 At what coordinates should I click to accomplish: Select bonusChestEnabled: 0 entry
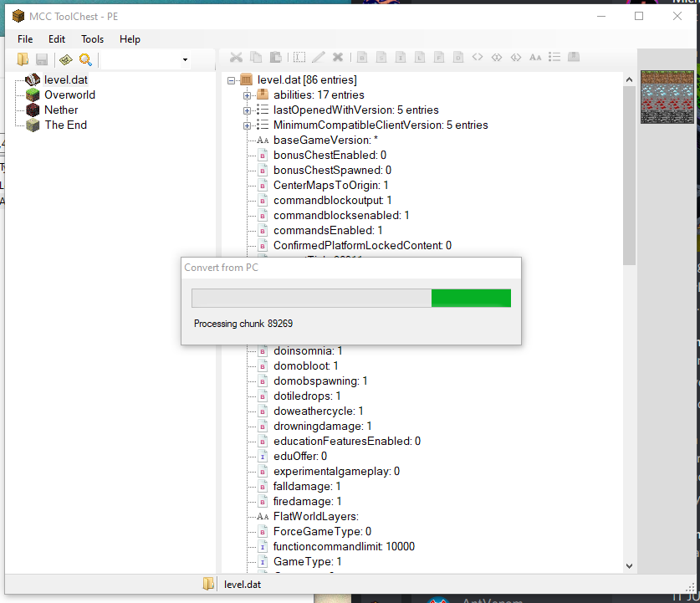click(x=330, y=156)
